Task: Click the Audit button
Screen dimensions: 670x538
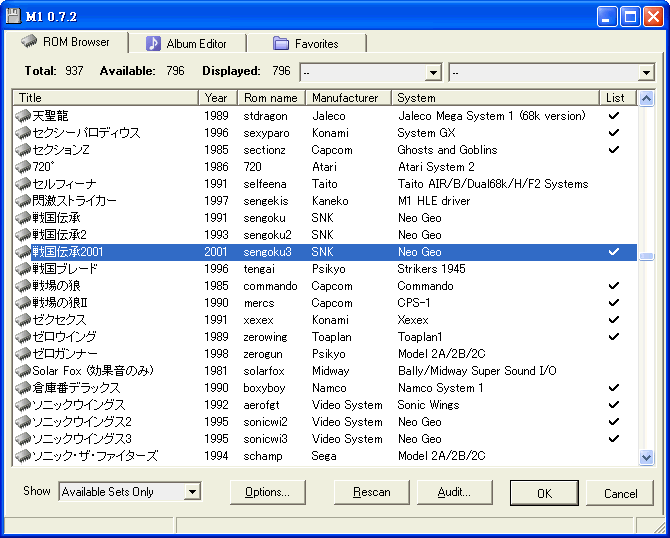Action: (x=454, y=492)
